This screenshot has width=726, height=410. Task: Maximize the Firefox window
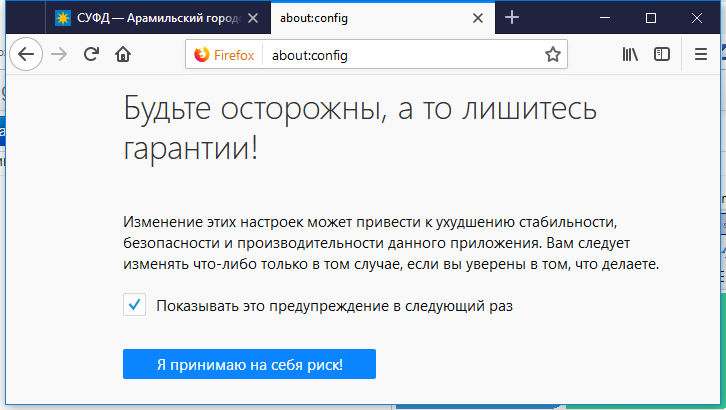tap(651, 17)
